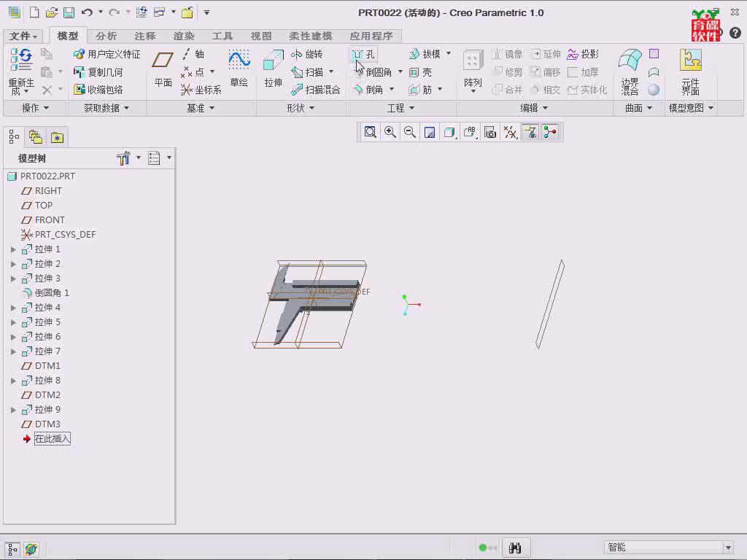
Task: Click the Repaint icon in graphics toolbar
Action: [x=430, y=132]
